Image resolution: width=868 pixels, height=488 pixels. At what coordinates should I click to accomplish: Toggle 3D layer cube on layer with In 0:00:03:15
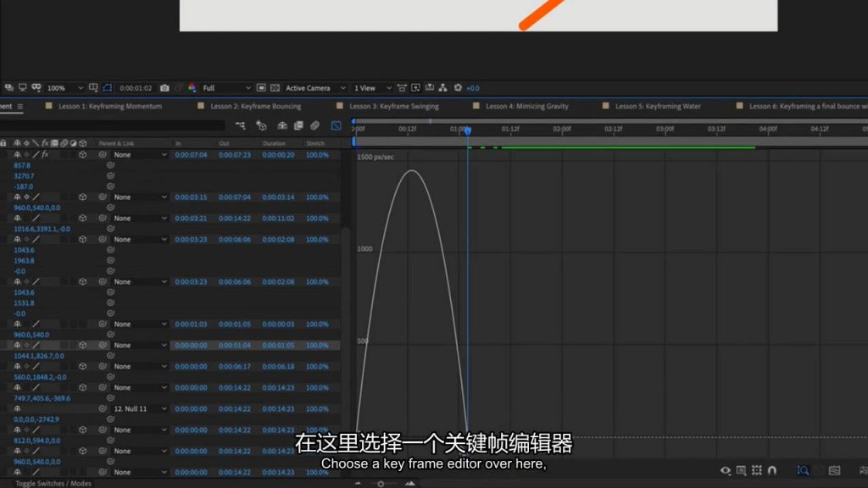[x=82, y=197]
